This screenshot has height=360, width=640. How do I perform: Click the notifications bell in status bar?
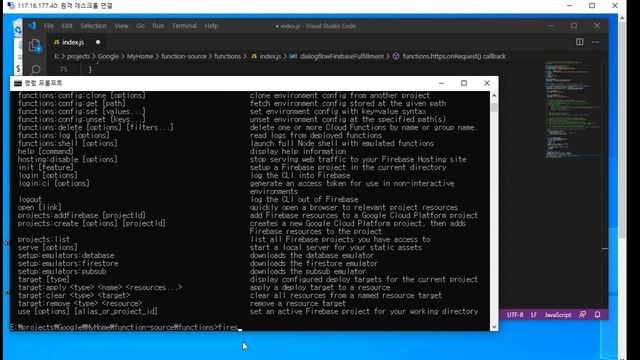(x=598, y=315)
